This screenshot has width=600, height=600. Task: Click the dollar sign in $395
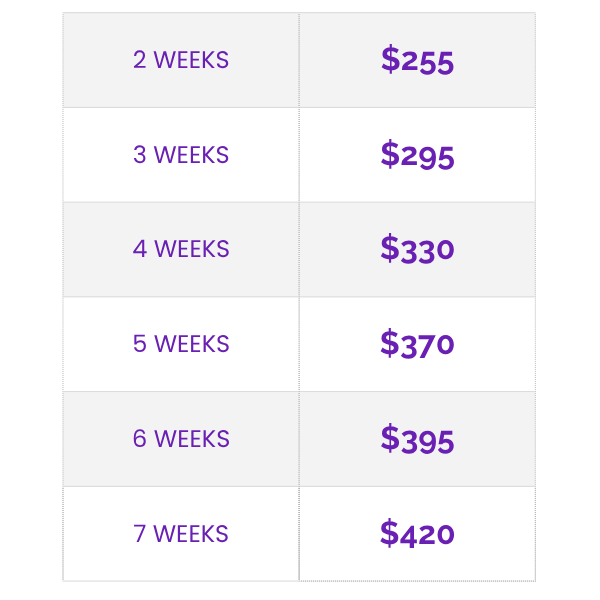click(x=390, y=438)
